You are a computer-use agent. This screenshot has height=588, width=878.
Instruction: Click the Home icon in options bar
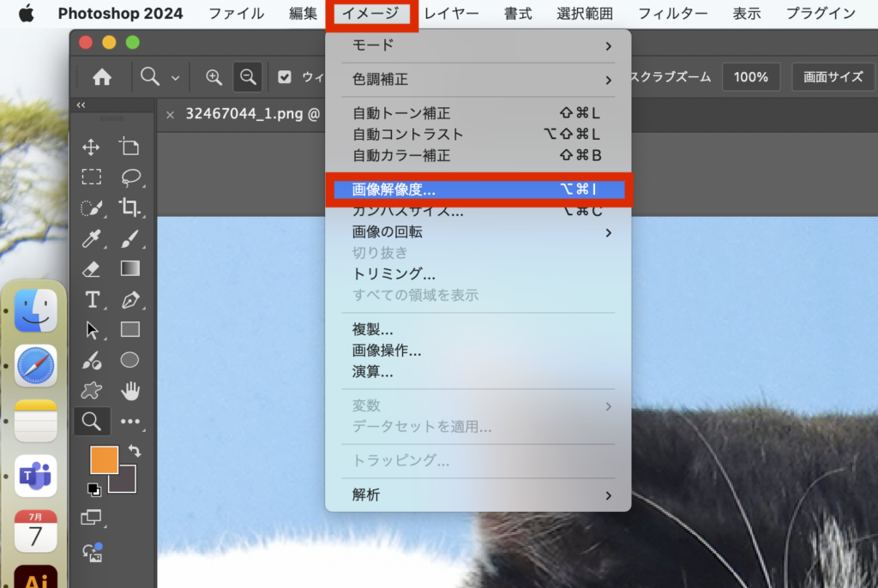pyautogui.click(x=102, y=77)
